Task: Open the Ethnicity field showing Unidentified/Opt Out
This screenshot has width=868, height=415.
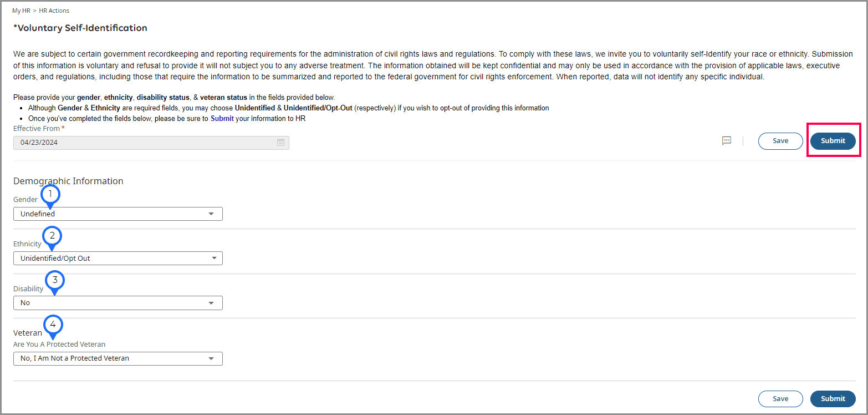Action: [x=118, y=259]
